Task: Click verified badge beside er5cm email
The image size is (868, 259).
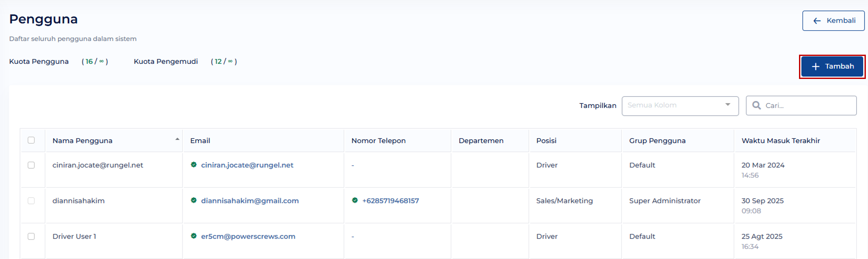Action: coord(194,236)
